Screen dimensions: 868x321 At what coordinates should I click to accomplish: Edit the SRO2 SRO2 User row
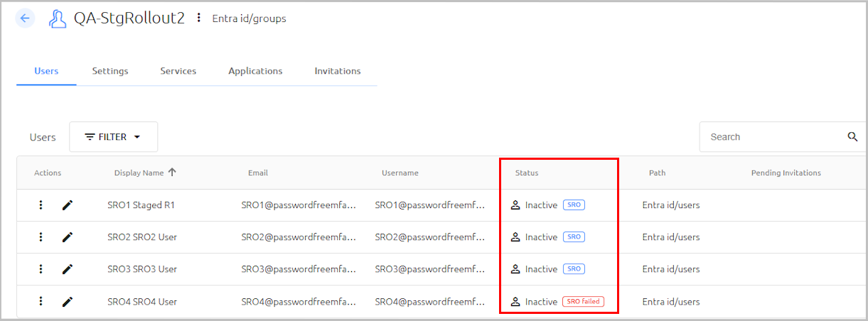(68, 237)
